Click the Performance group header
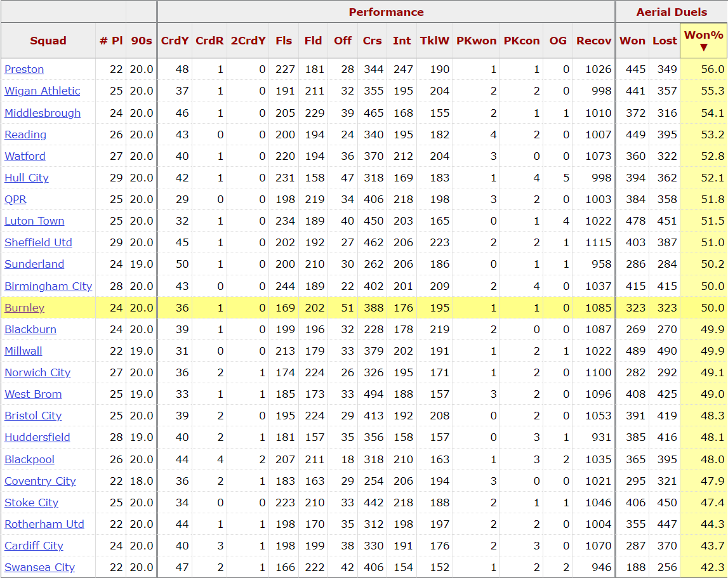This screenshot has width=728, height=578. [386, 12]
